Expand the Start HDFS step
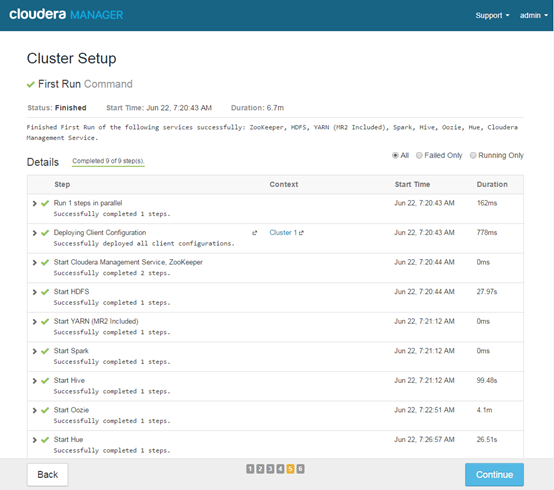This screenshot has width=554, height=490. [x=35, y=292]
